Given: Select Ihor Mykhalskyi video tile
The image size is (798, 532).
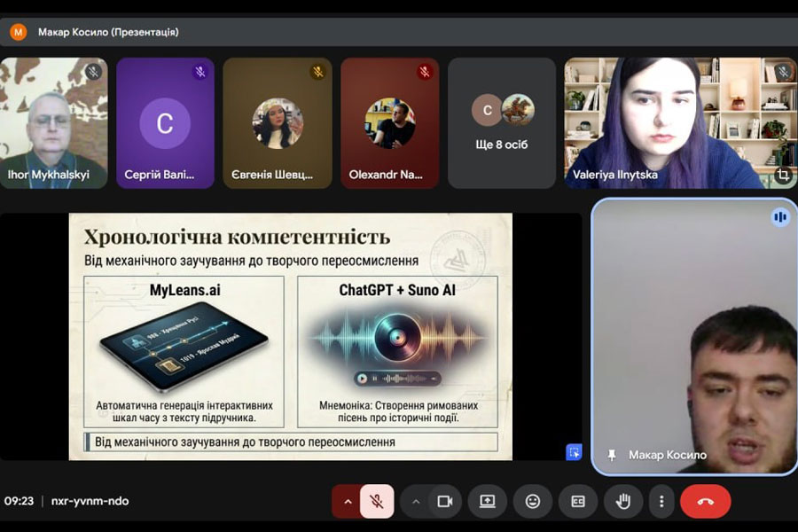Looking at the screenshot, I should pos(53,122).
